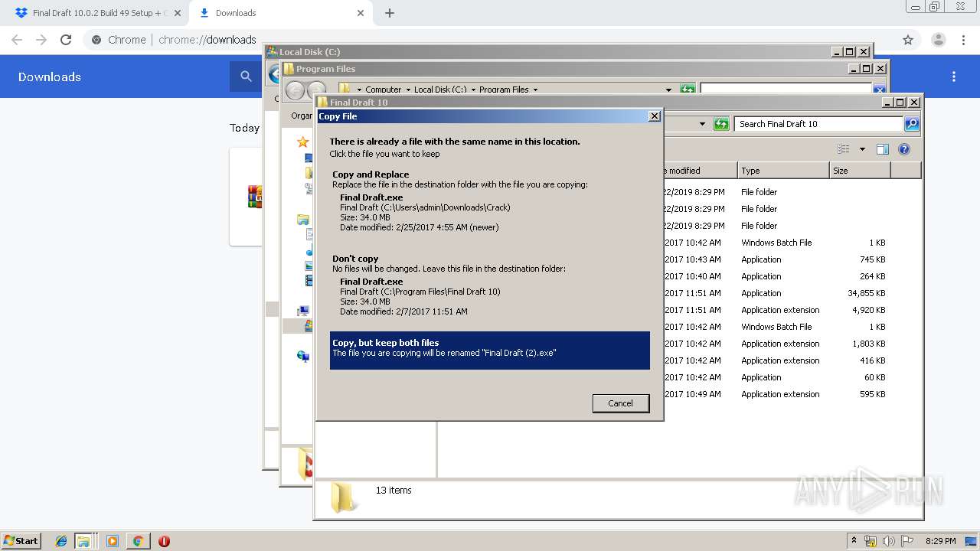
Task: Click Computer breadcrumb in Program Files window
Action: tap(383, 90)
